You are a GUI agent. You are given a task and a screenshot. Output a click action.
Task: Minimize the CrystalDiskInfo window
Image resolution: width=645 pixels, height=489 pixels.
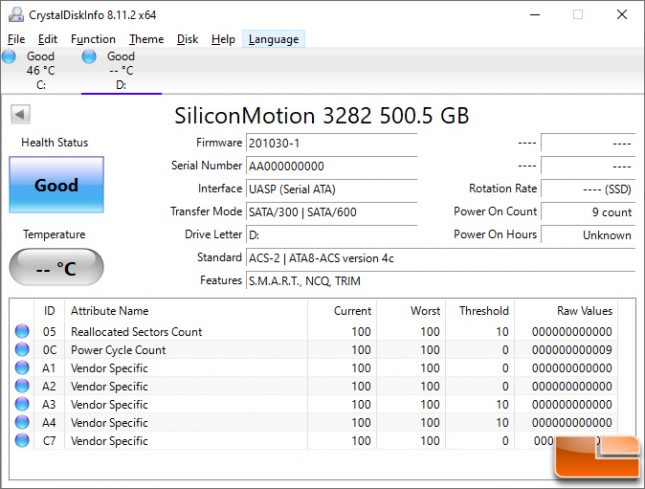(535, 15)
